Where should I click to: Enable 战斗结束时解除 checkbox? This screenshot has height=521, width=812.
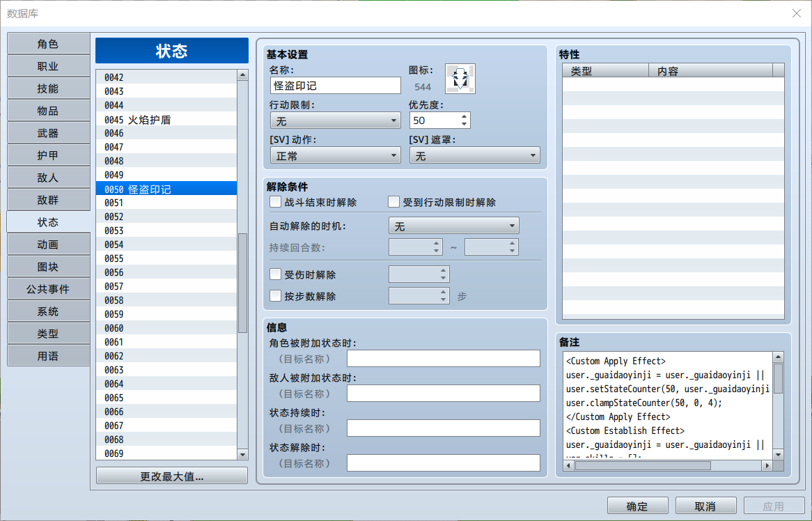[x=276, y=202]
